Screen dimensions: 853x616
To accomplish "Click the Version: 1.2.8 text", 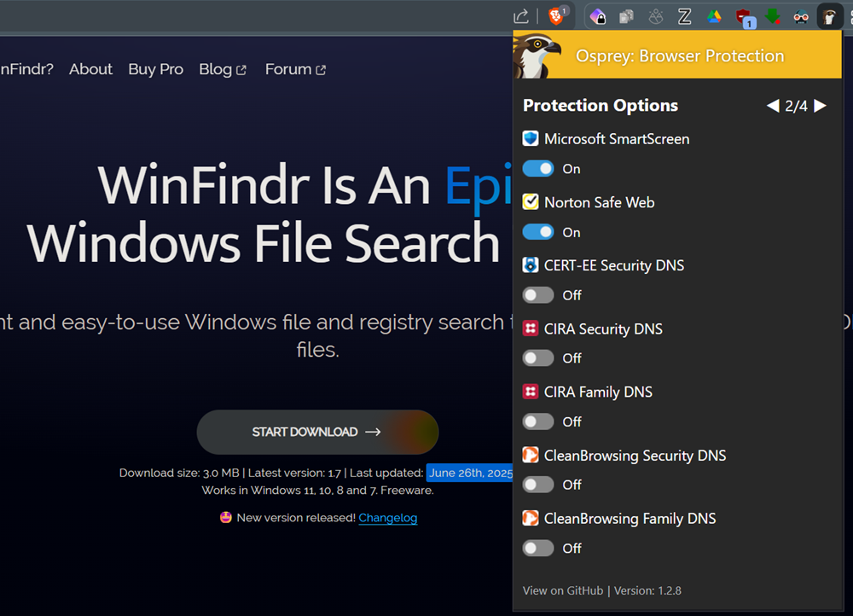I will point(647,590).
